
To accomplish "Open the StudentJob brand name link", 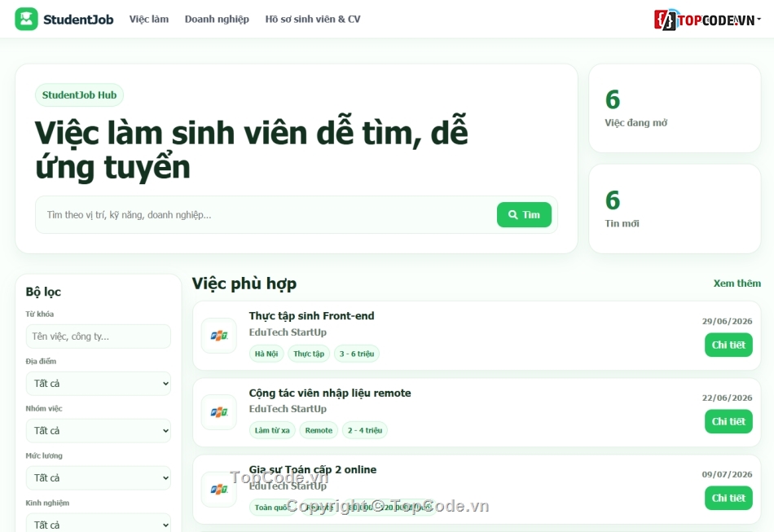I will (78, 20).
